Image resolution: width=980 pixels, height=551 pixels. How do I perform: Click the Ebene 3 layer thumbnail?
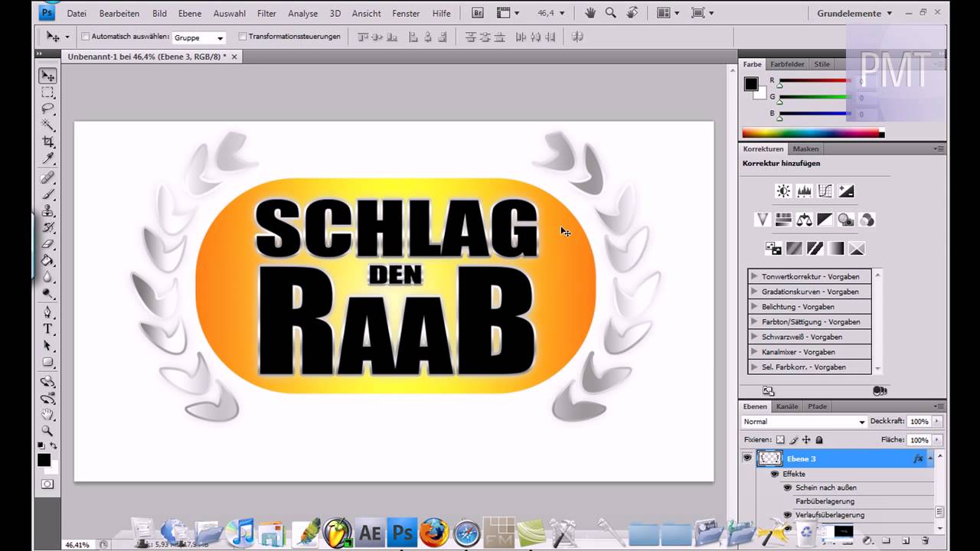click(769, 458)
